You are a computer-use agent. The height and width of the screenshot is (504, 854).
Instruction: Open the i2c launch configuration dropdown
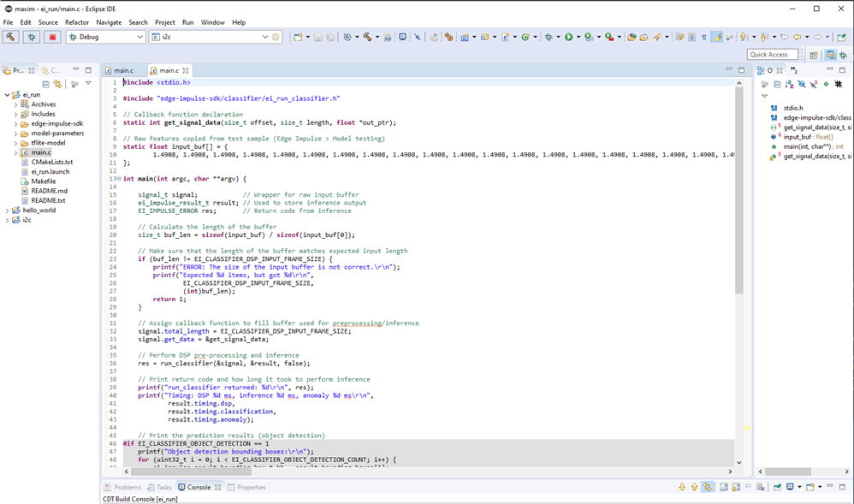pyautogui.click(x=264, y=38)
